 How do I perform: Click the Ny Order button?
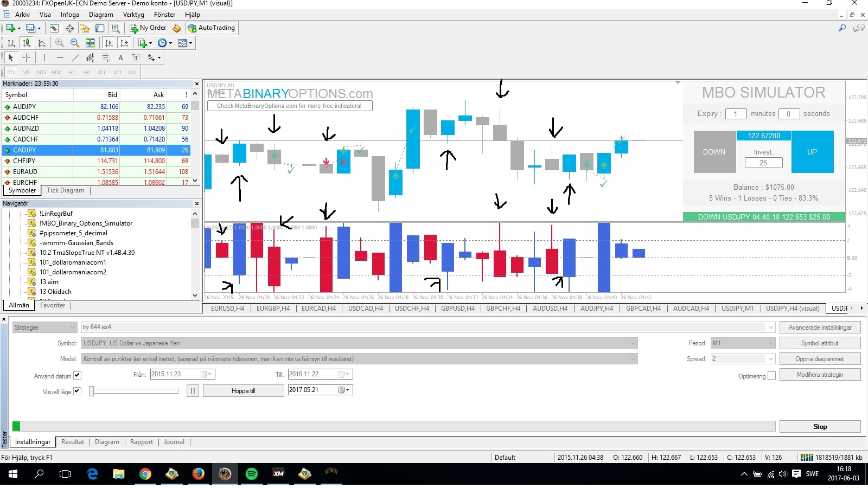(148, 28)
